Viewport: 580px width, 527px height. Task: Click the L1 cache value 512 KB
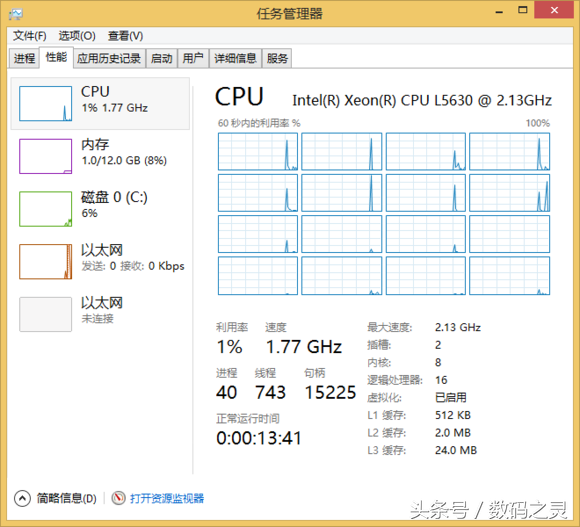(453, 415)
